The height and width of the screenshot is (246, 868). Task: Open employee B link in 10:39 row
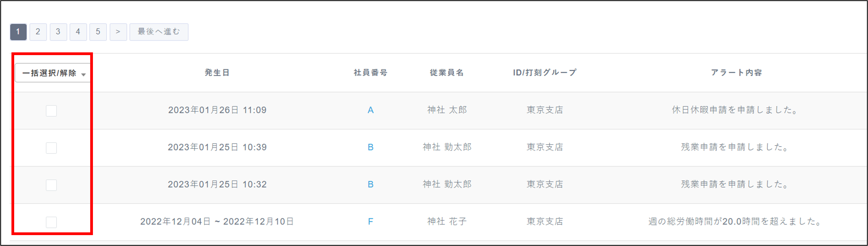tap(370, 147)
